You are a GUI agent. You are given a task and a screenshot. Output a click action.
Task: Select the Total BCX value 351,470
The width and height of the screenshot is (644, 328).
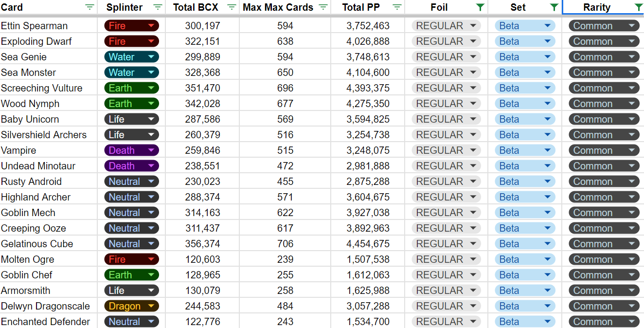tap(202, 88)
